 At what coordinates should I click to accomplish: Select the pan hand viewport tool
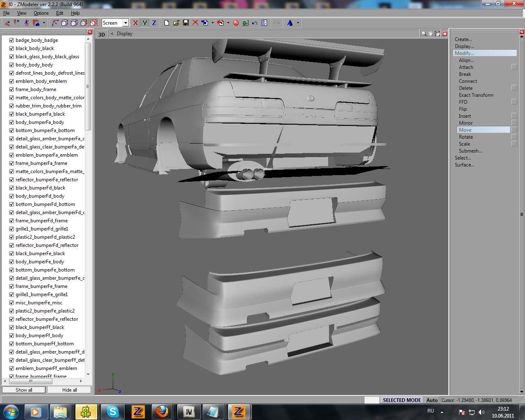point(430,34)
